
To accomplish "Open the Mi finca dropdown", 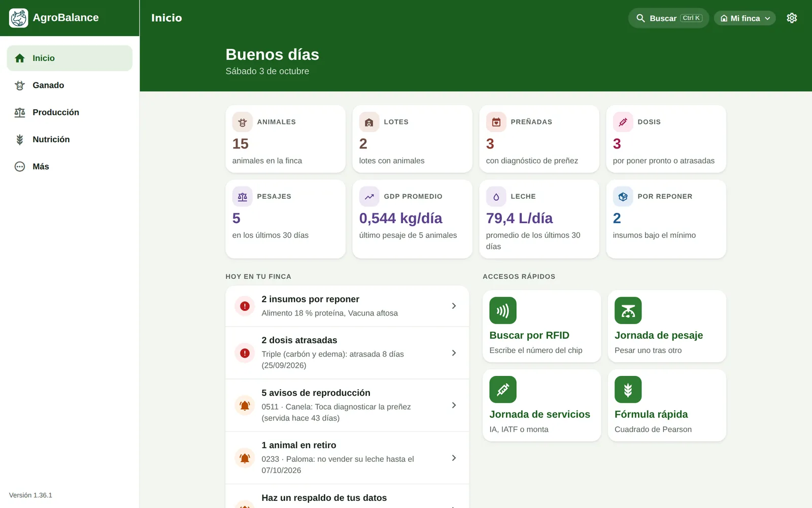I will click(745, 18).
